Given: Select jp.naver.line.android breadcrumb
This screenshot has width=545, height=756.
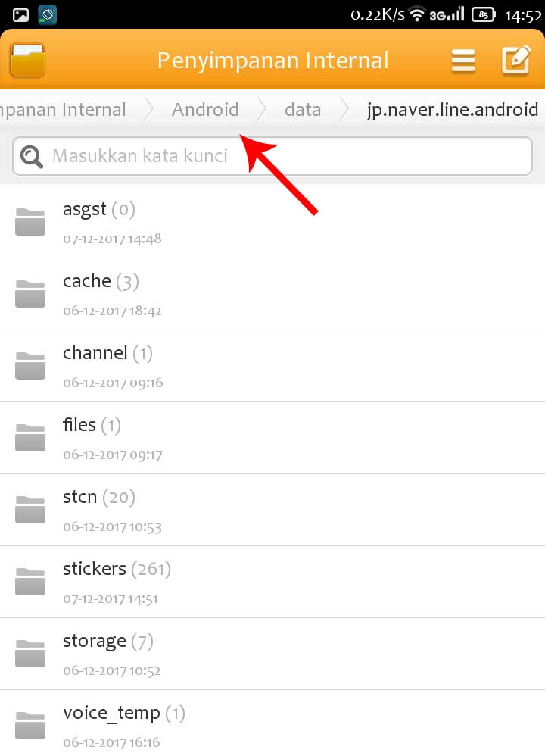Looking at the screenshot, I should [x=453, y=110].
